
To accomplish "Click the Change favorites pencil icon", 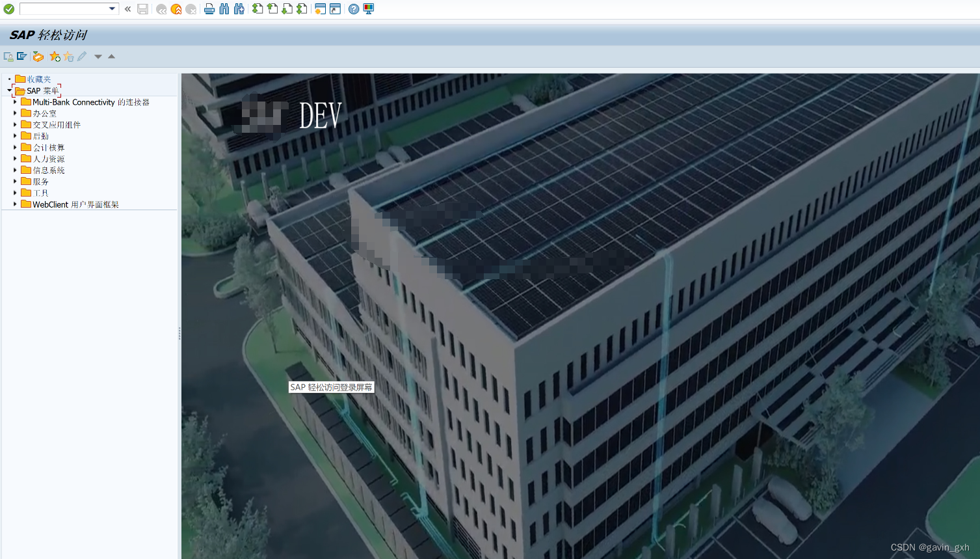I will 82,57.
